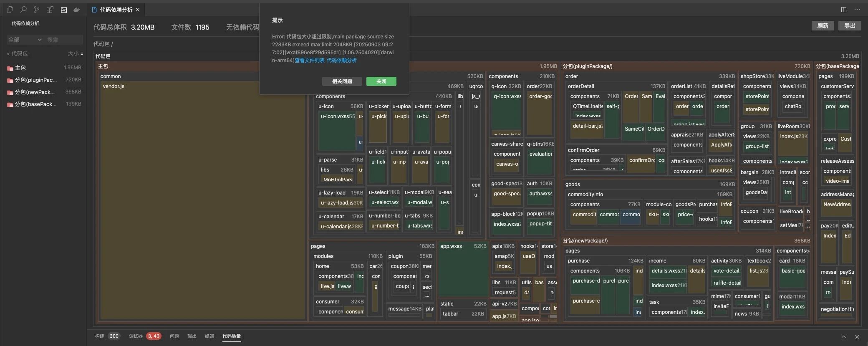Select the vendor.js treemap block
The image size is (868, 346).
point(202,200)
